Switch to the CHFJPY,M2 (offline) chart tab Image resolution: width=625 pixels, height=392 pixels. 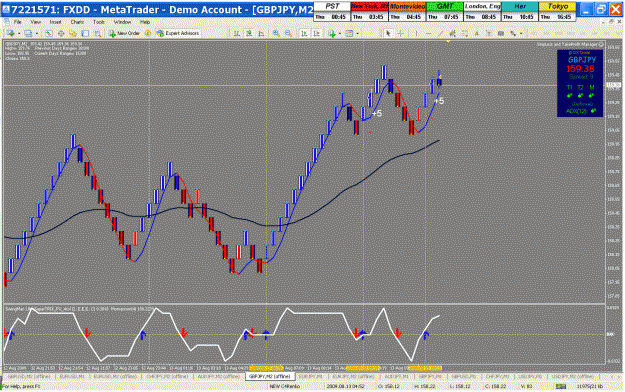tap(166, 376)
